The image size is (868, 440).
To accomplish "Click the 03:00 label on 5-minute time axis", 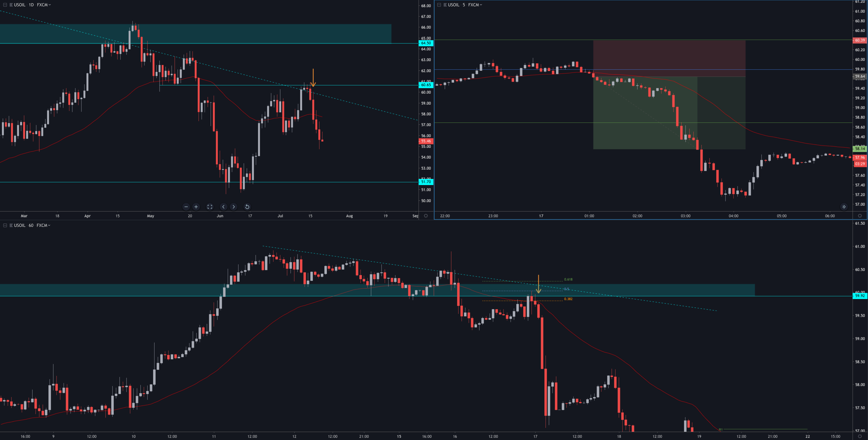I will point(685,216).
